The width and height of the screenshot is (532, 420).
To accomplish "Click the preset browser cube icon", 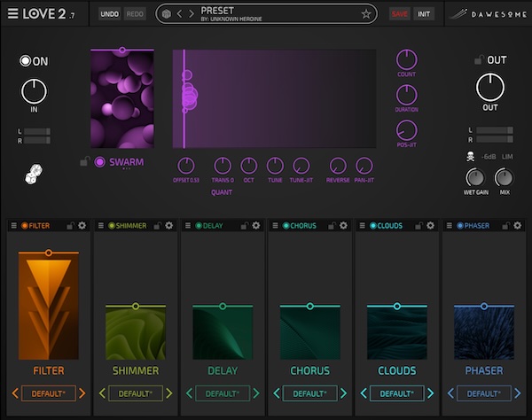I will [x=167, y=14].
